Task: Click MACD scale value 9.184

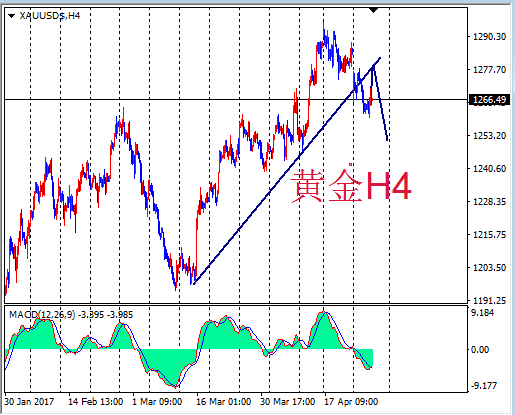Action: point(482,313)
